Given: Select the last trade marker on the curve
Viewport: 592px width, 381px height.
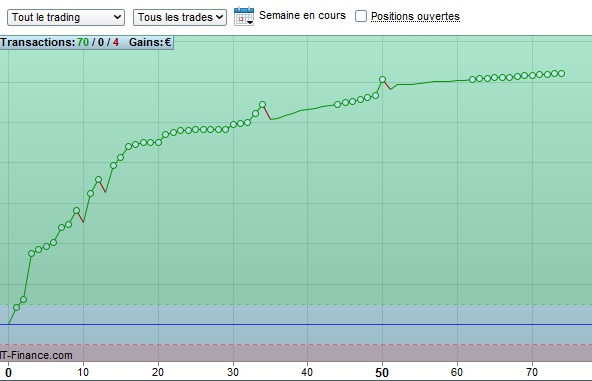Looking at the screenshot, I should click(561, 74).
